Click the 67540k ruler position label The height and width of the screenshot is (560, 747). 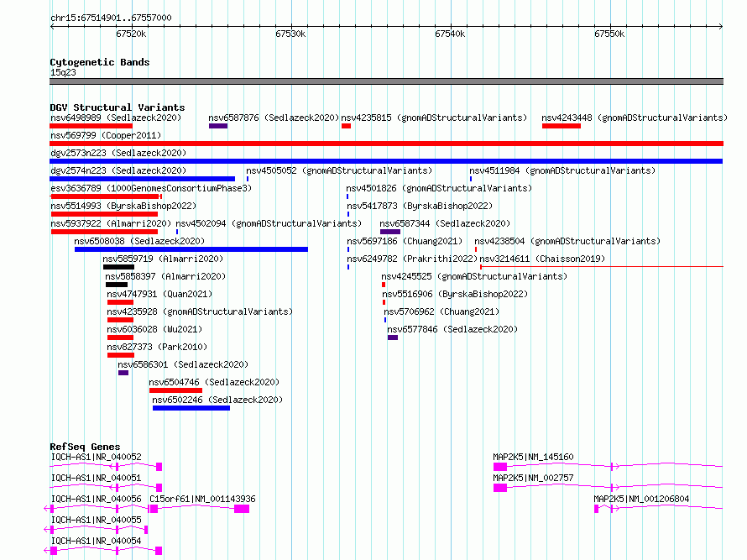pos(450,34)
